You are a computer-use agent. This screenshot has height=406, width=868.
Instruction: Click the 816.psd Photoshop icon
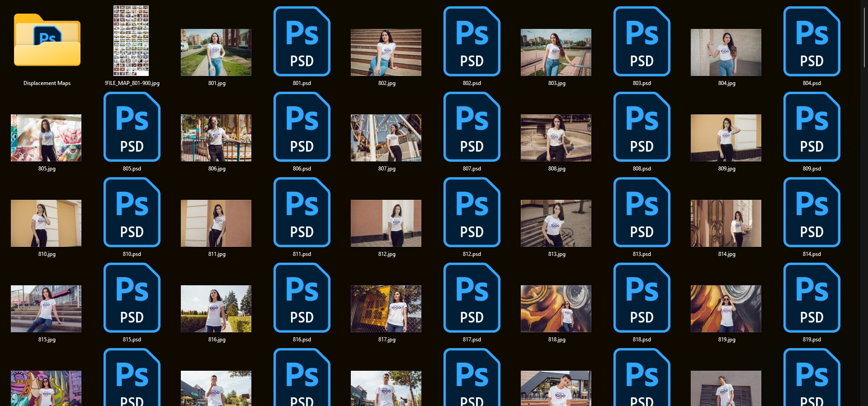302,297
